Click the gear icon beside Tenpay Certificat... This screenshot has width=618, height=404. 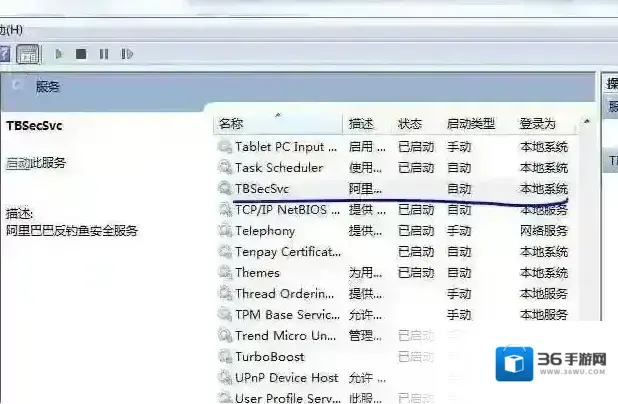[225, 251]
